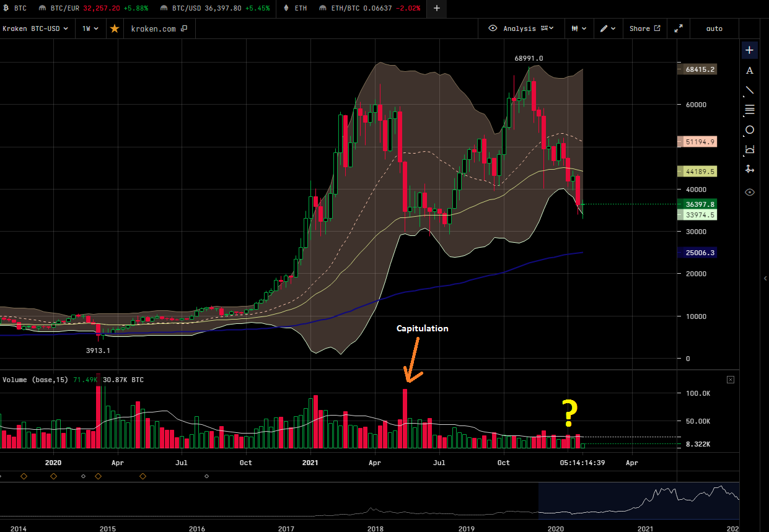The width and height of the screenshot is (769, 532).
Task: Close the Volume indicator panel
Action: (x=731, y=380)
